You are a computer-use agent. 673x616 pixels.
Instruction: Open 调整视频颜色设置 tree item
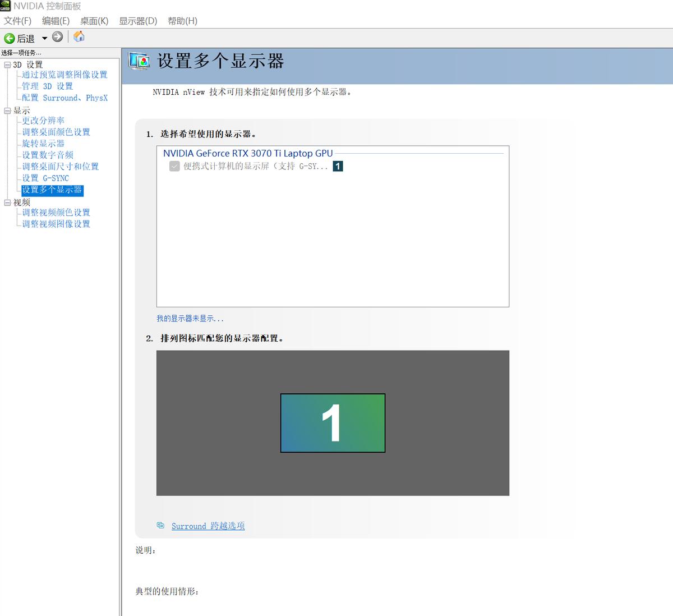56,213
